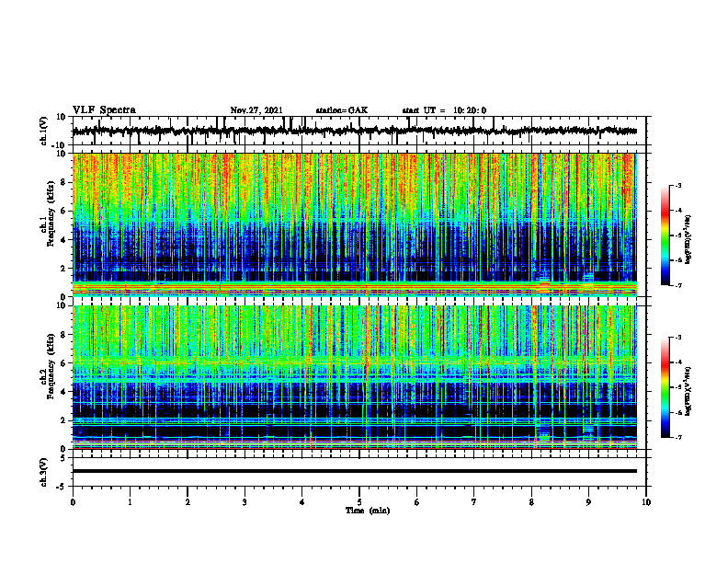Viewport: 728px width, 563px height.
Task: Click the "-7" label on ch.1 color bar
Action: 678,285
